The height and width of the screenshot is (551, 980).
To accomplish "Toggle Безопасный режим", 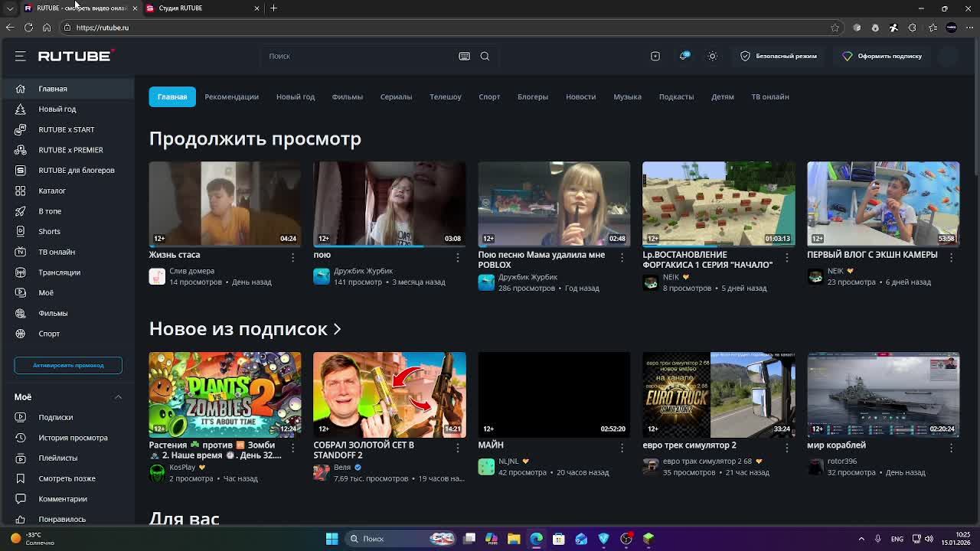I will [778, 56].
